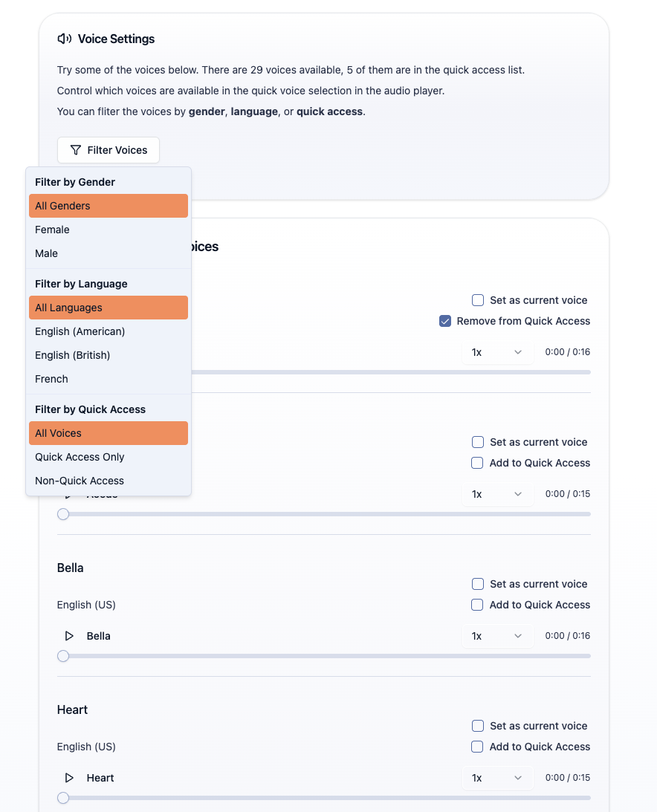Open Heart's playback speed selector
This screenshot has height=812, width=657.
click(498, 778)
